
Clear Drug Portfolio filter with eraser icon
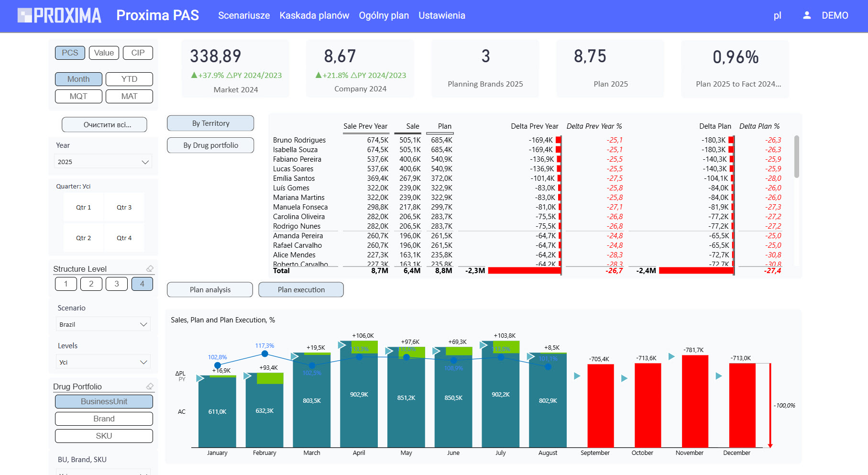point(150,387)
